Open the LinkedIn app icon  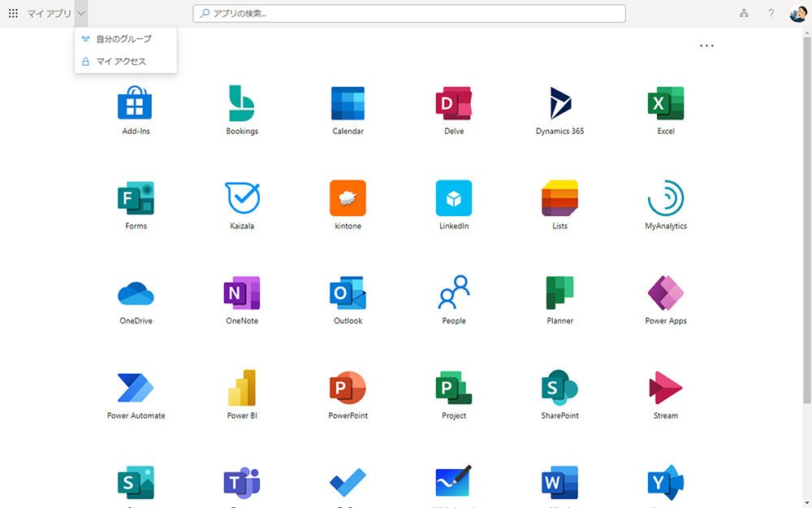(x=454, y=198)
